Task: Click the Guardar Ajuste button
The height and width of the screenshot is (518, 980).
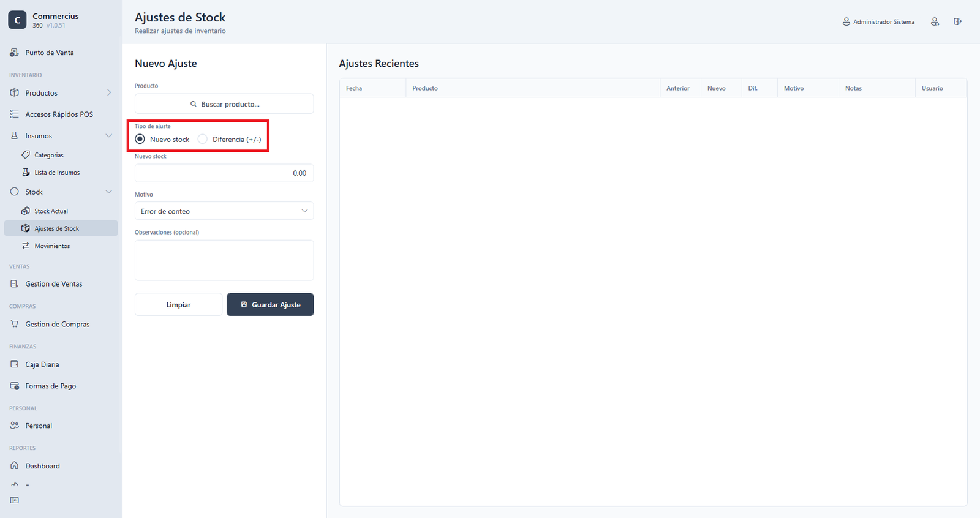Action: click(x=270, y=304)
